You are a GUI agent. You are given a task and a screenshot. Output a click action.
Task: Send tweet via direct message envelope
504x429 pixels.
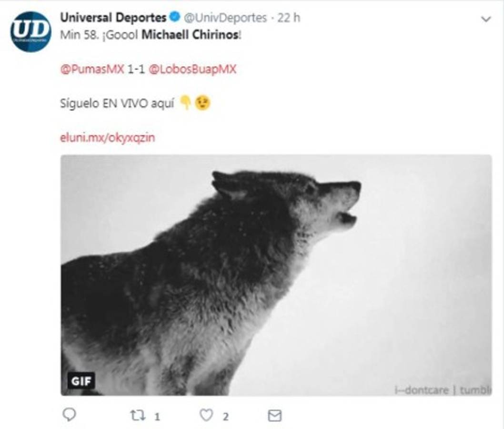click(x=274, y=416)
